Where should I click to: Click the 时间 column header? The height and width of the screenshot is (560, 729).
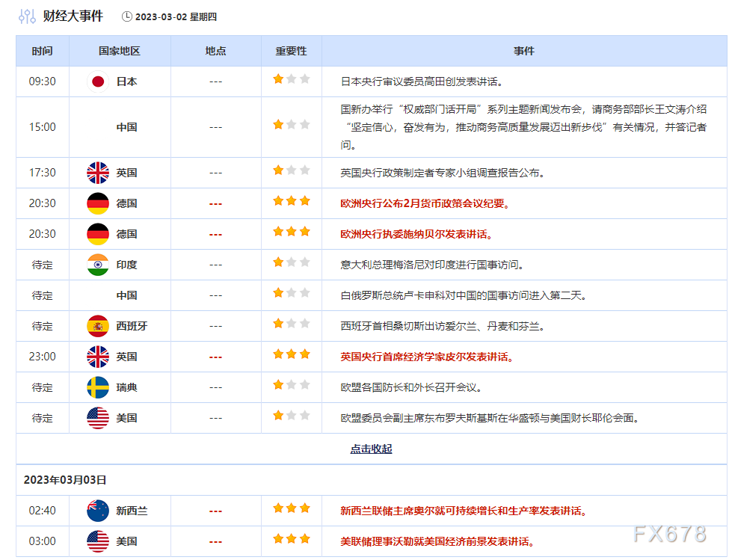(x=43, y=52)
